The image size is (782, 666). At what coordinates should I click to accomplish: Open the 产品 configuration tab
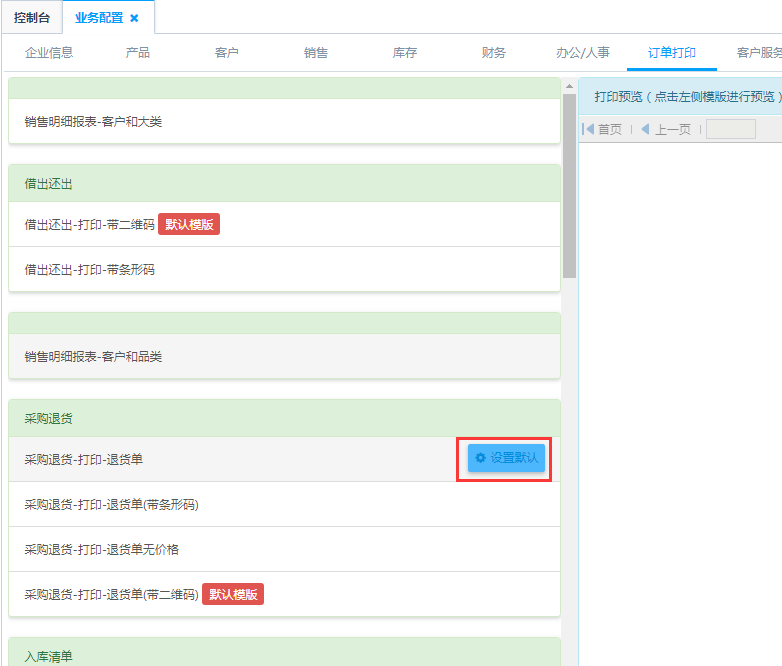coord(138,53)
